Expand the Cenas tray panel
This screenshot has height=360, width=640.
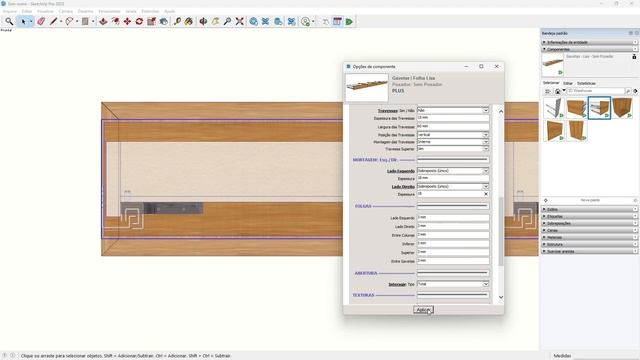coord(590,230)
